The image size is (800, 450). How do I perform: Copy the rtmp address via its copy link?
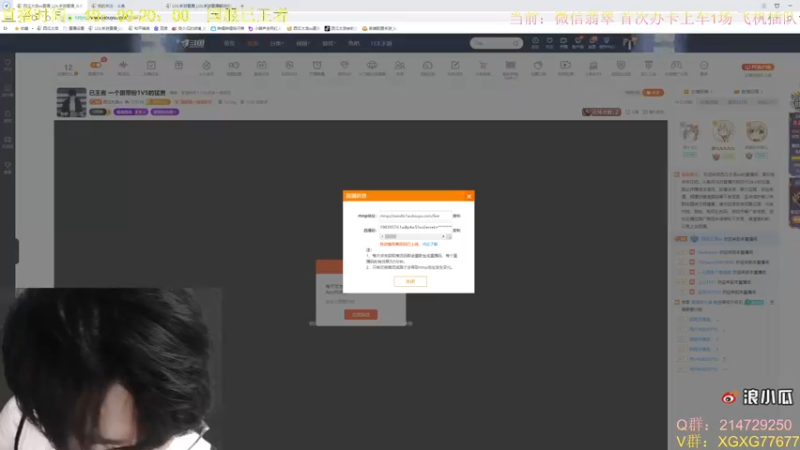coord(457,216)
